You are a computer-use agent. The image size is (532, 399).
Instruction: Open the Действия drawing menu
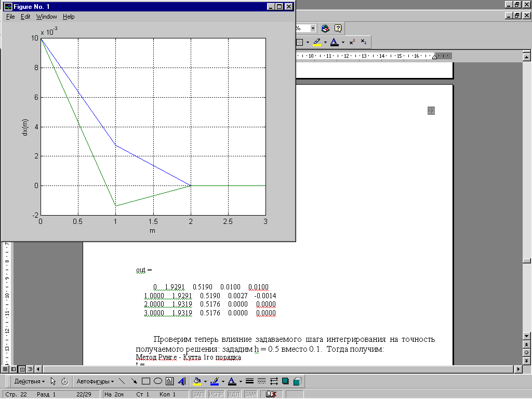29,381
